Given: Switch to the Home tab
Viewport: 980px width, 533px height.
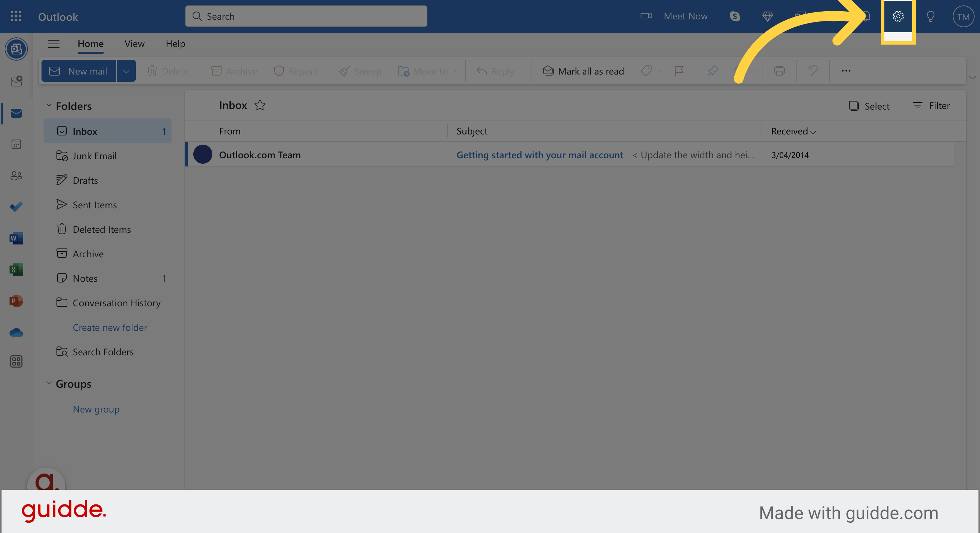Looking at the screenshot, I should coord(91,44).
